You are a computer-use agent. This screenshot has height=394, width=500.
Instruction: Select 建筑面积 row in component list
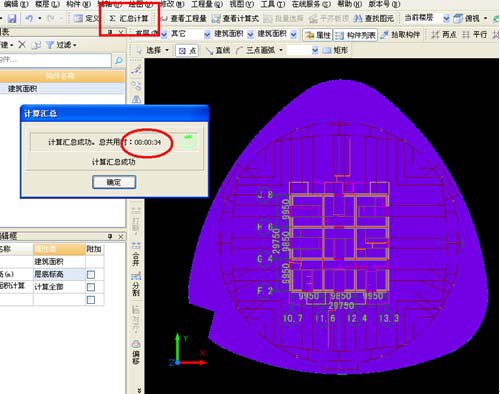[62, 89]
